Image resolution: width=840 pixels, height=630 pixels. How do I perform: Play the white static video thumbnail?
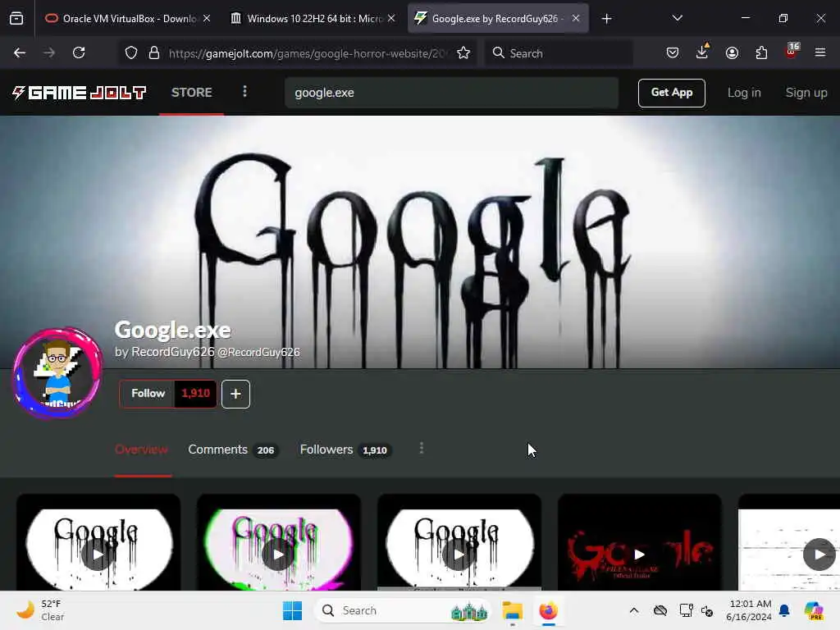819,554
